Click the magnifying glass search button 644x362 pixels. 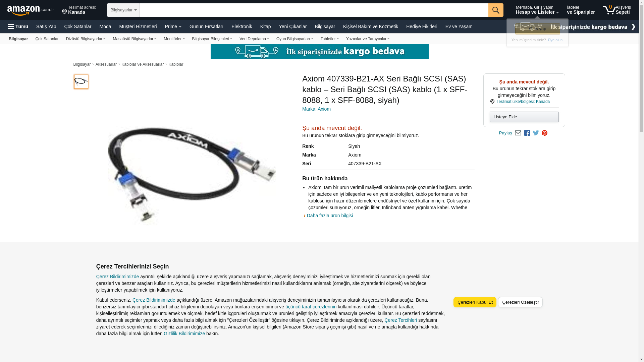click(x=496, y=10)
